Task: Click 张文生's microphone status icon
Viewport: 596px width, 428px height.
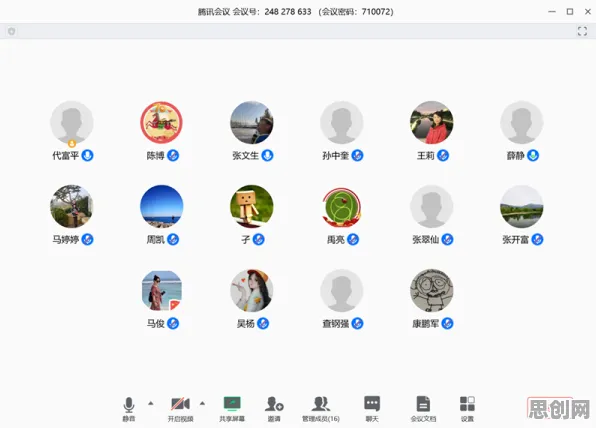Action: [267, 155]
